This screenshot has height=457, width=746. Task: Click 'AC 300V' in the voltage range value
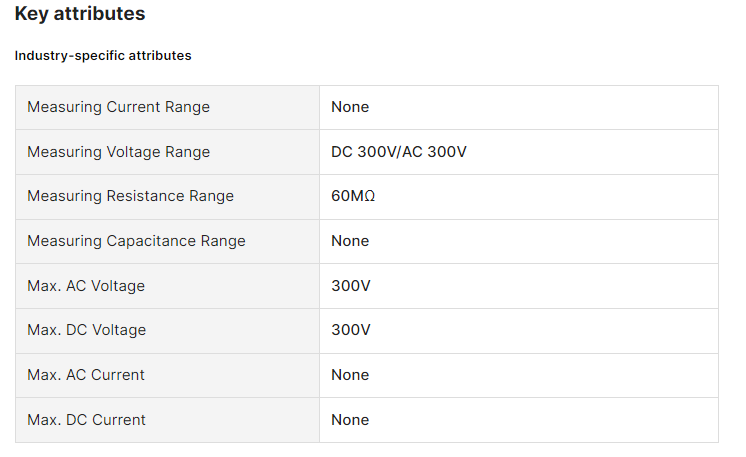pyautogui.click(x=434, y=152)
